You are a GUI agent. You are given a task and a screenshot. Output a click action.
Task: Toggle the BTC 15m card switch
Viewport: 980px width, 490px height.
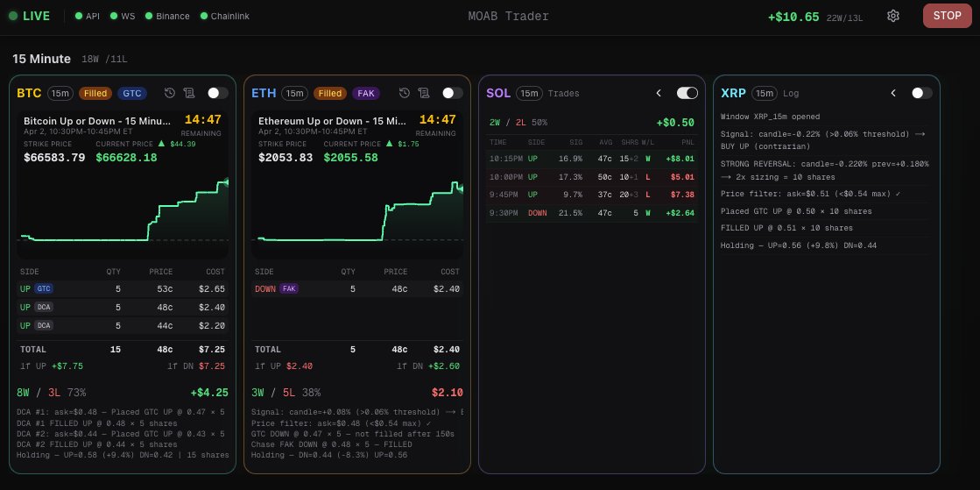(x=218, y=93)
